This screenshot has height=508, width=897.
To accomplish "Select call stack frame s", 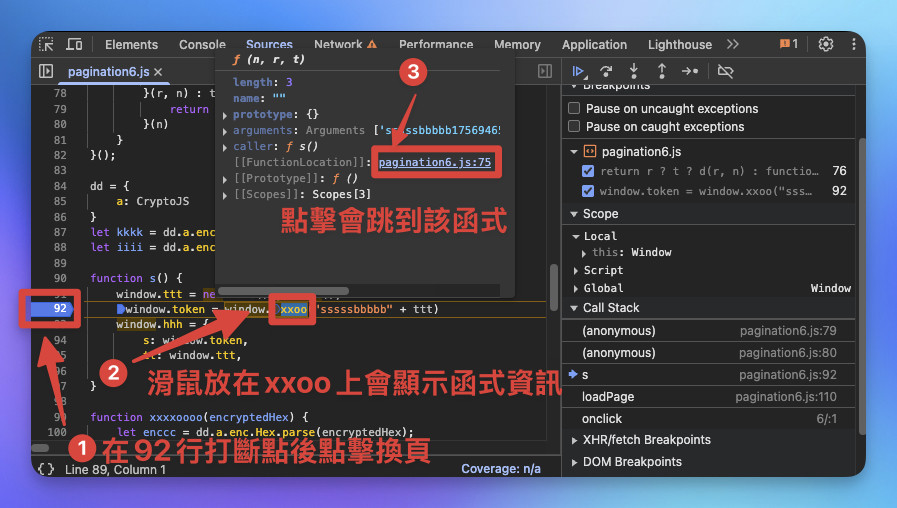I will 709,375.
